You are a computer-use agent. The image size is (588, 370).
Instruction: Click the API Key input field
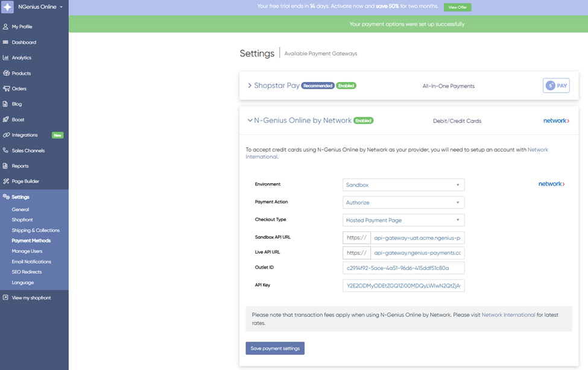pos(403,286)
